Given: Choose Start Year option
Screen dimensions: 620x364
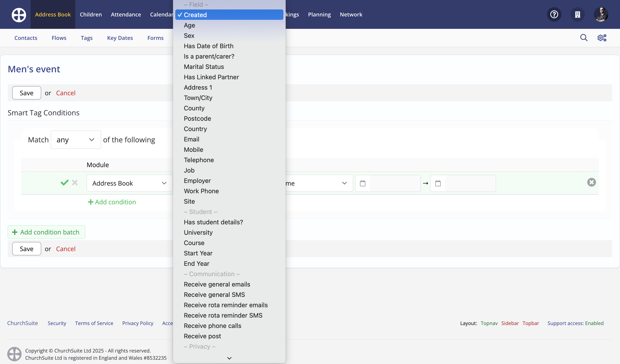Looking at the screenshot, I should (x=229, y=253).
